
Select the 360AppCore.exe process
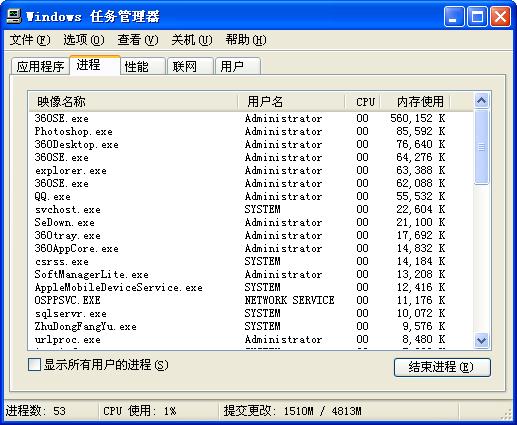[251, 248]
